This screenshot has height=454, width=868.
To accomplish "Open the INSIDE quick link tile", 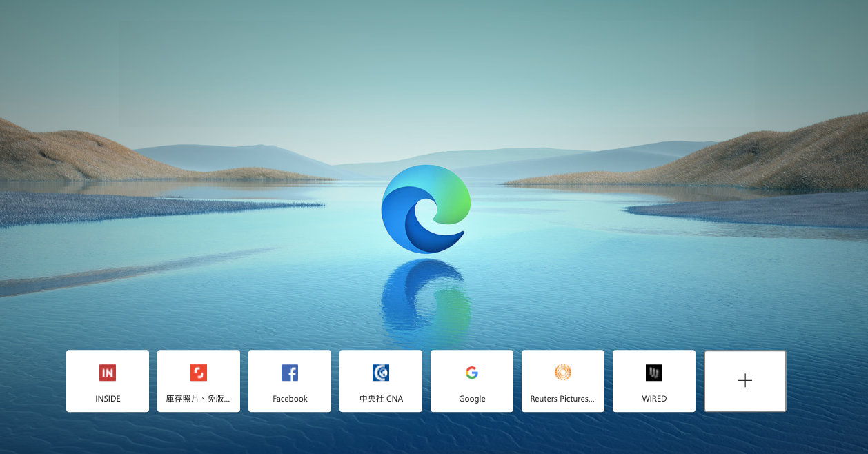I will (108, 381).
